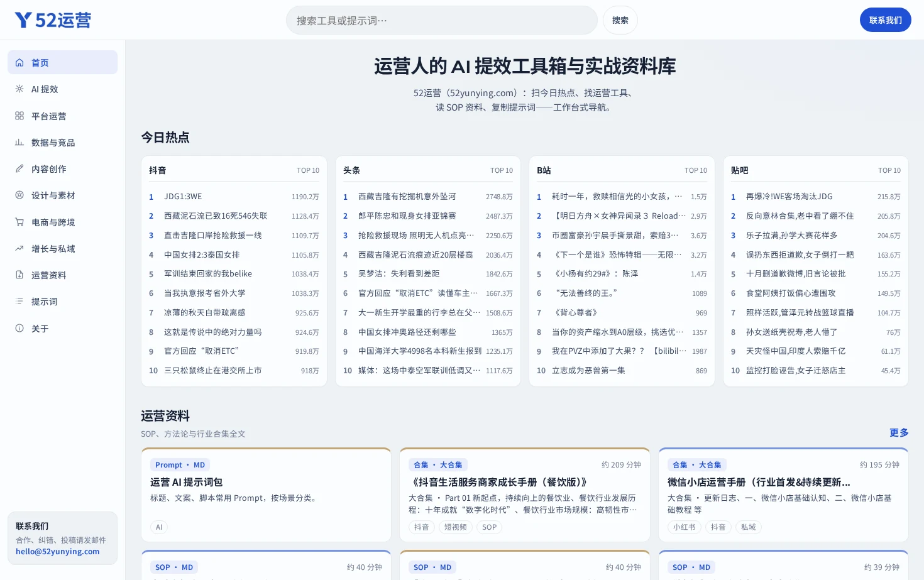
Task: Select 数据与竞品 in the sidebar
Action: coord(62,143)
